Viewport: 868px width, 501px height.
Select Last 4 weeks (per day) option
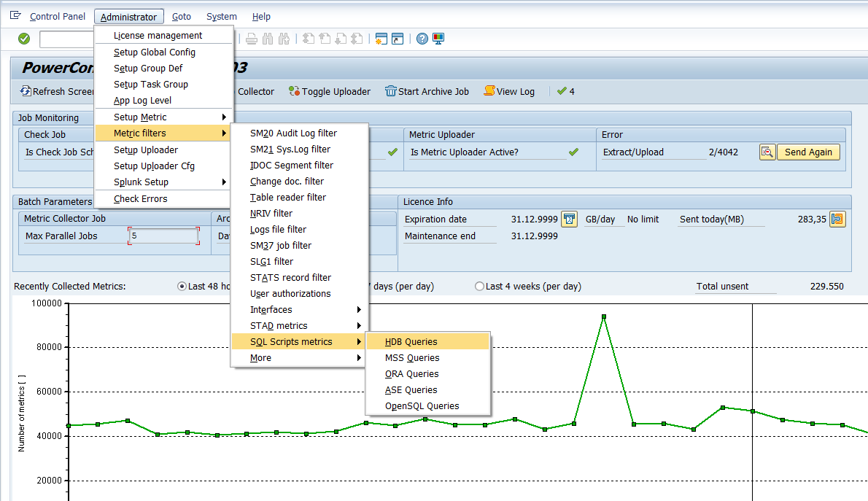click(x=479, y=287)
